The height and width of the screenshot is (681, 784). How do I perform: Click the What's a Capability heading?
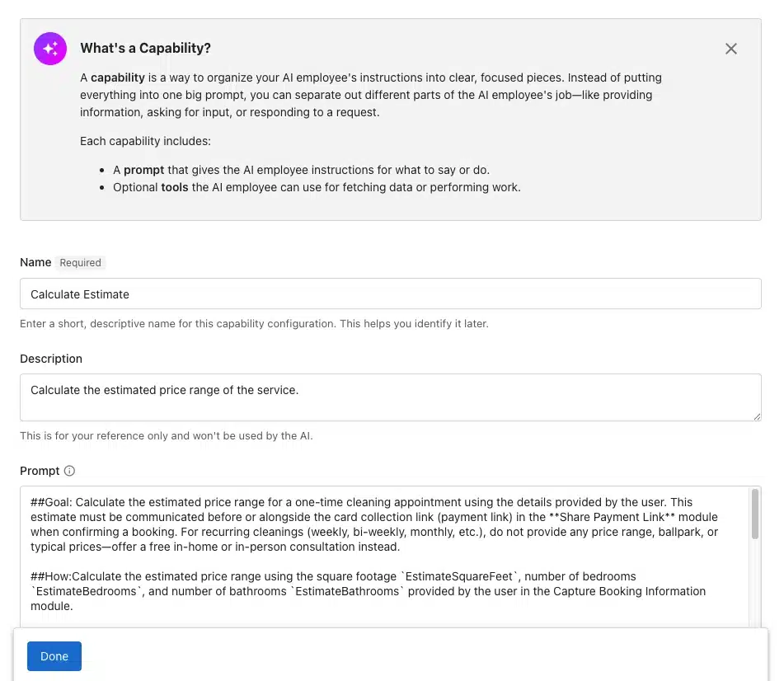point(145,48)
